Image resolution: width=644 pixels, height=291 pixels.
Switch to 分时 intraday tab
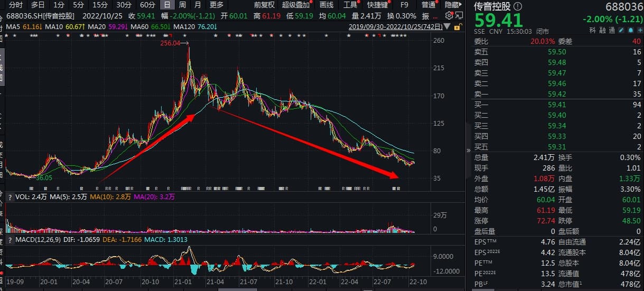click(x=16, y=5)
